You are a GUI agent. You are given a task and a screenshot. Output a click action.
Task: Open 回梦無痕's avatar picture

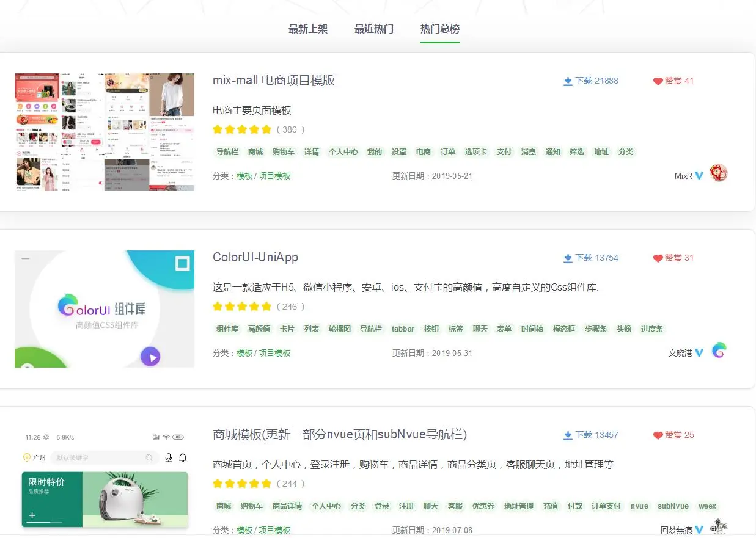[719, 528]
